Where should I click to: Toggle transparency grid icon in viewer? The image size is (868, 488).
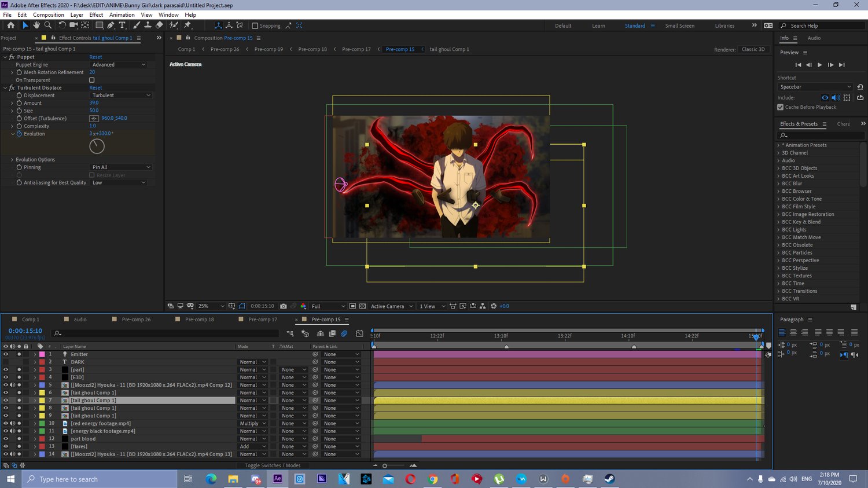coord(362,306)
